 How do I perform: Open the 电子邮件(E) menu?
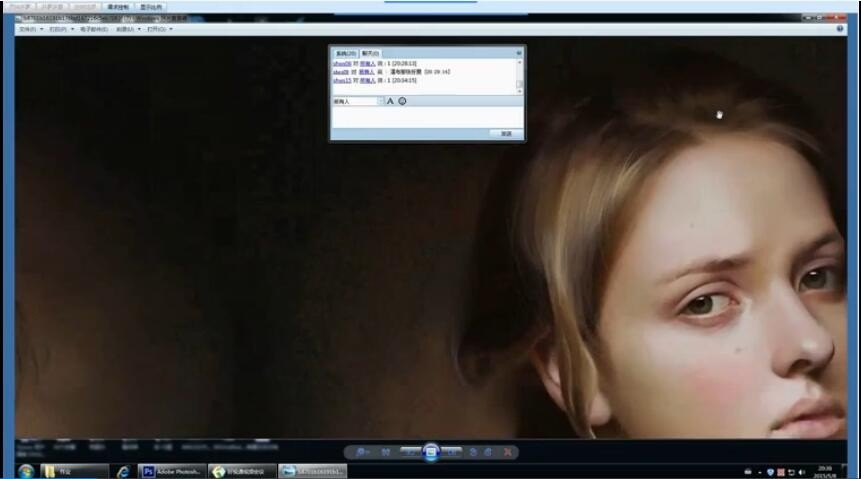pyautogui.click(x=94, y=29)
